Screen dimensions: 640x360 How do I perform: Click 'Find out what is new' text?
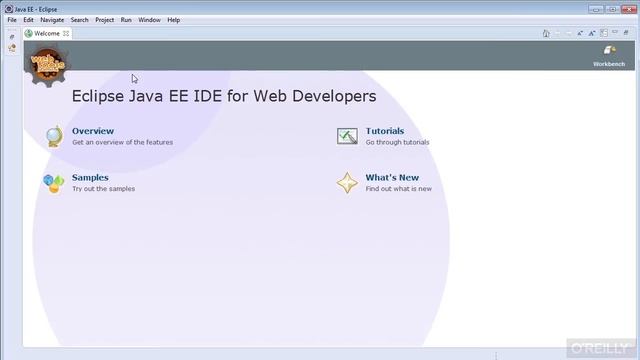tap(398, 189)
